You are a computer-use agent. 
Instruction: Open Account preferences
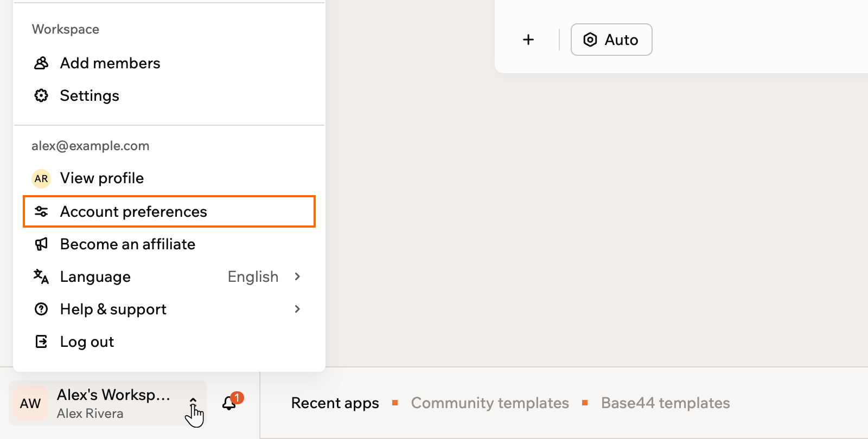click(169, 211)
